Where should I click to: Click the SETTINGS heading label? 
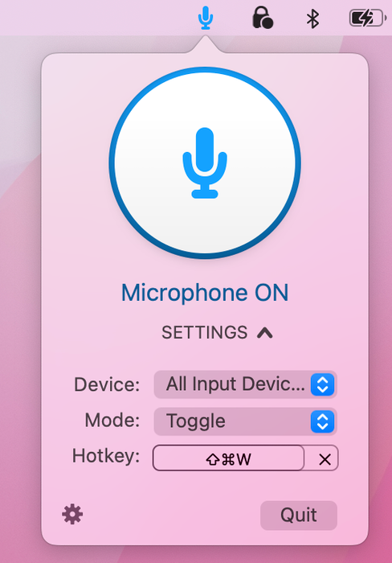coord(204,332)
